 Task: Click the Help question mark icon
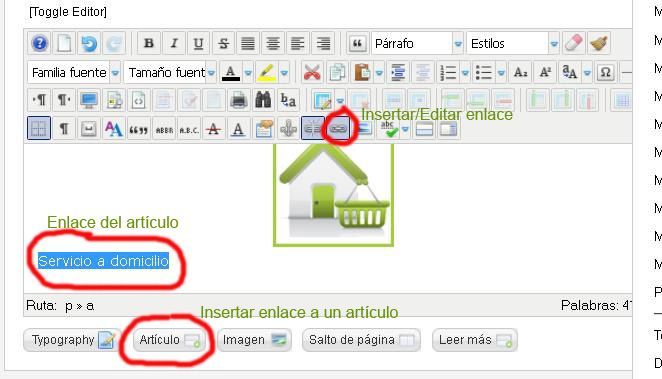39,43
